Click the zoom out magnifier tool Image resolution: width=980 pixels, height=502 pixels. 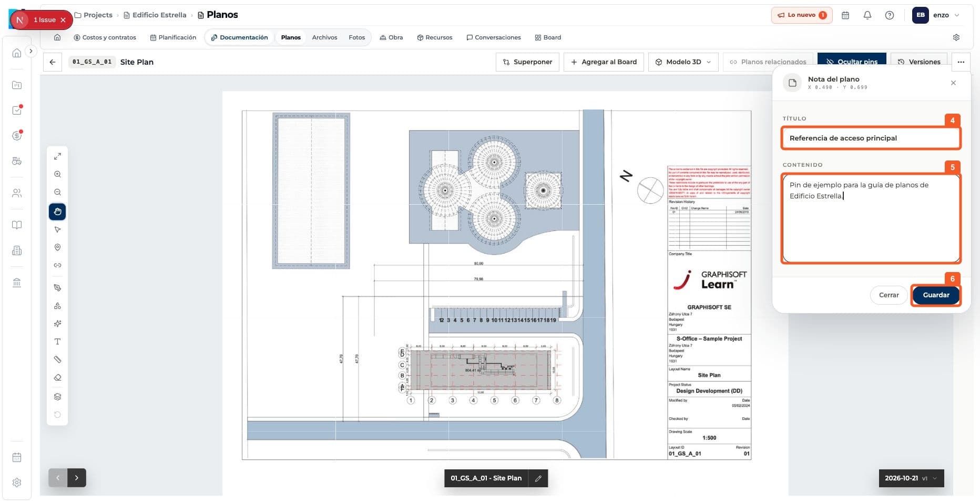[57, 192]
